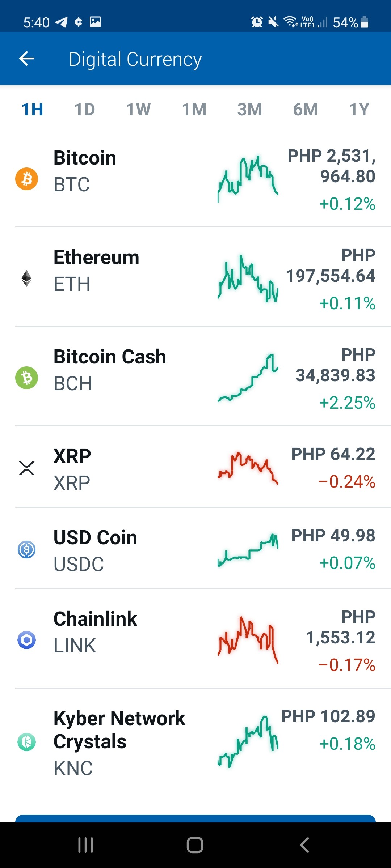Image resolution: width=391 pixels, height=868 pixels.
Task: Open the Bitcoin Cash price sparkline
Action: click(x=248, y=378)
